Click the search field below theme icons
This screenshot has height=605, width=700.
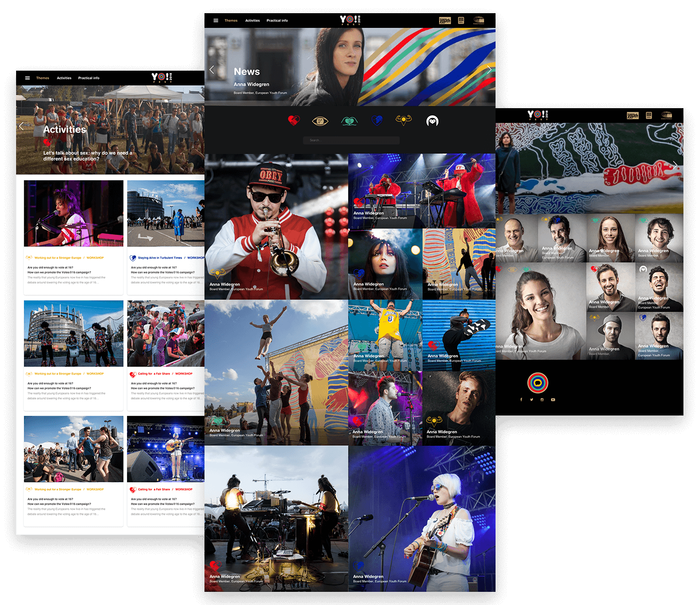coord(351,140)
